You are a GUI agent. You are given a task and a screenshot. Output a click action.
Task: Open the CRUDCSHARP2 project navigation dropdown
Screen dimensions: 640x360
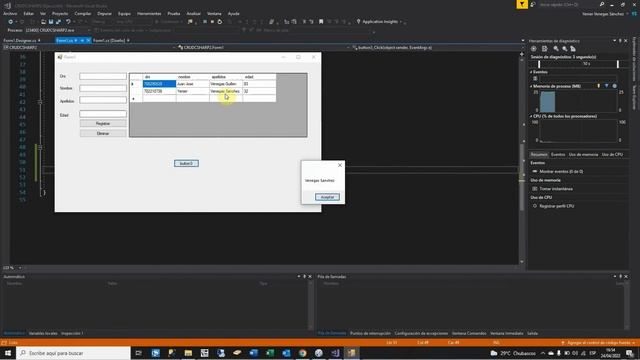tap(89, 47)
